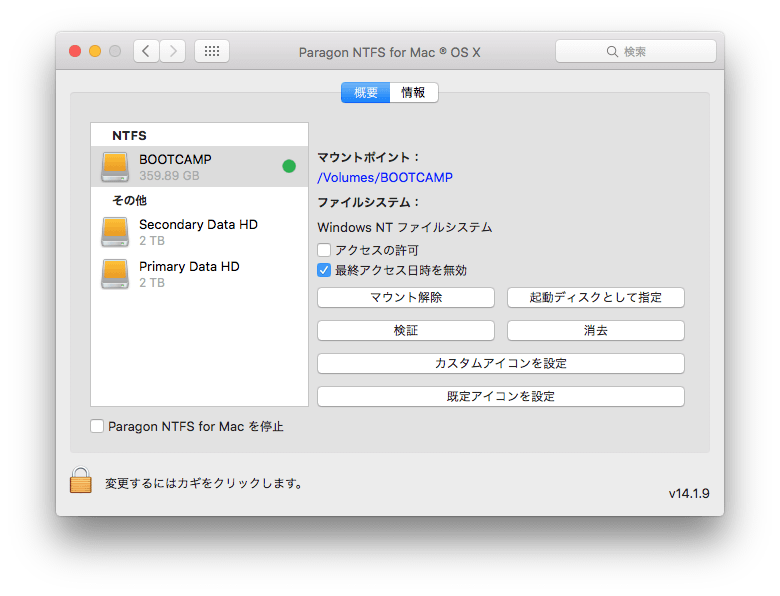Screen dimensions: 780x596
Task: Click the 検証 button
Action: tap(406, 331)
